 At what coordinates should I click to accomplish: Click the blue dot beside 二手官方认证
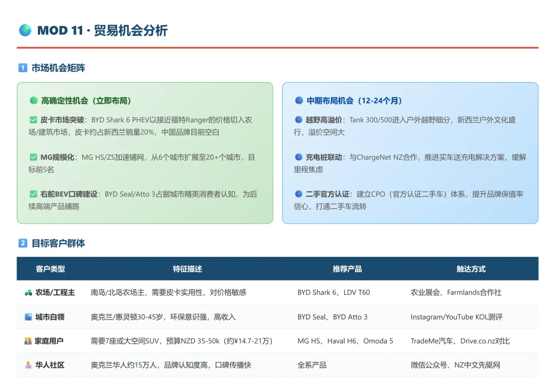[x=299, y=194]
